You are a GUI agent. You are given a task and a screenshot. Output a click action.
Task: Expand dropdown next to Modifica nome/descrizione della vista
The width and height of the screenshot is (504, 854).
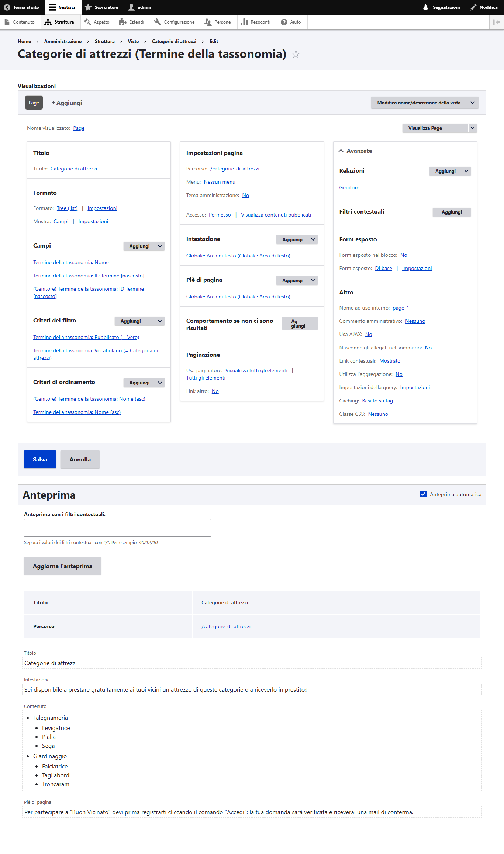472,103
